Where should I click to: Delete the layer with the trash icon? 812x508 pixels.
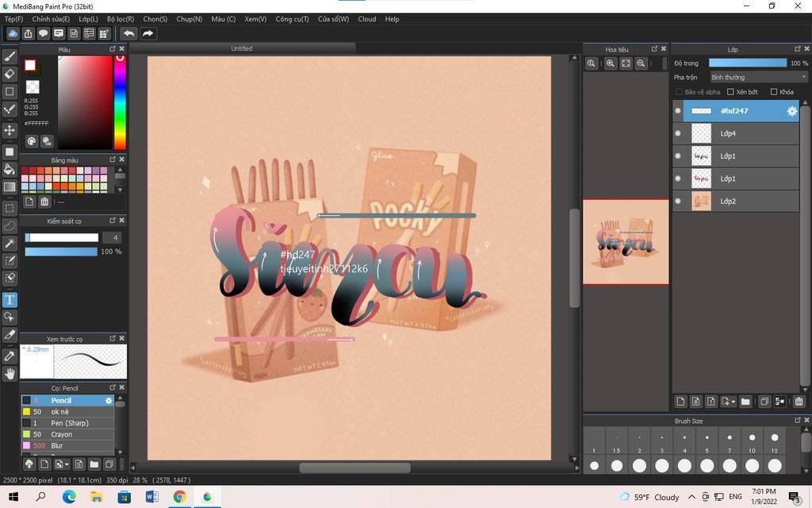pos(799,402)
